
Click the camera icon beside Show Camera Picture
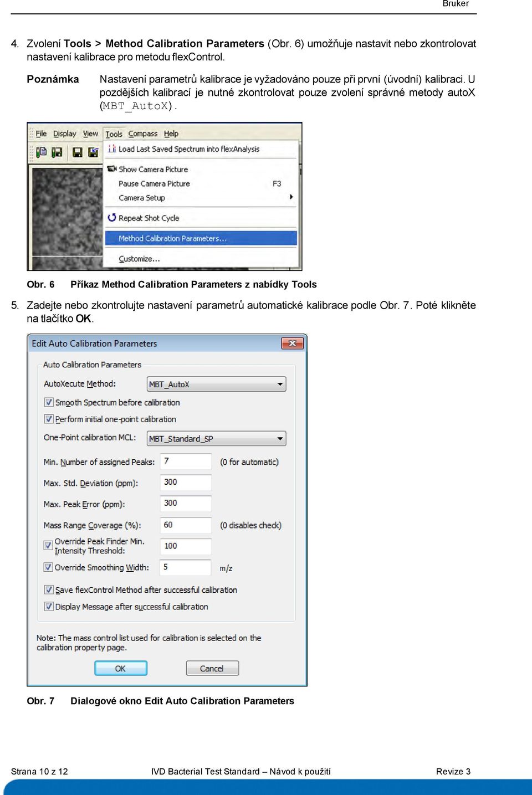[112, 168]
